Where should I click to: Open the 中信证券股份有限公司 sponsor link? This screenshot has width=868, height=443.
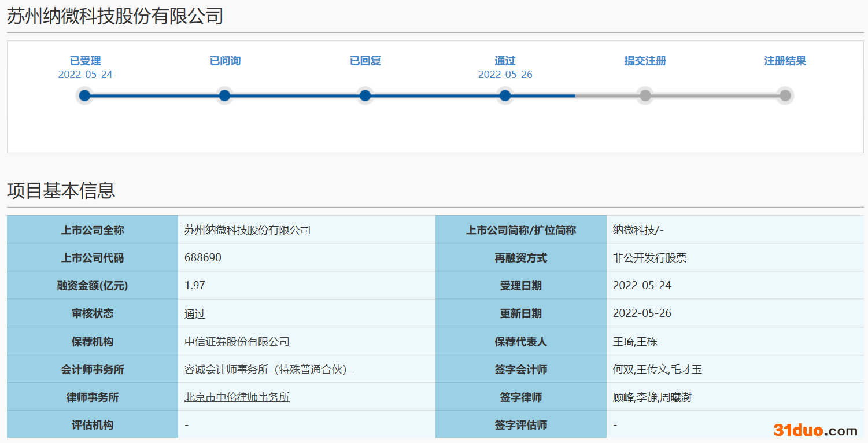tap(237, 342)
